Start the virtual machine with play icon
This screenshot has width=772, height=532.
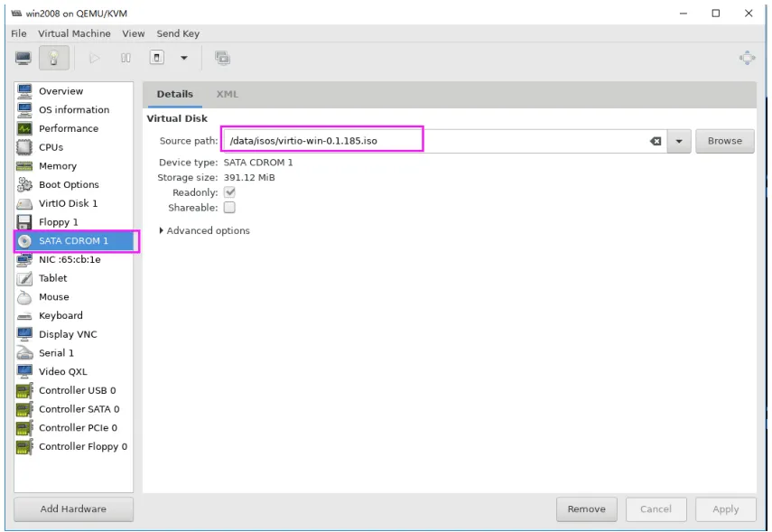point(94,58)
